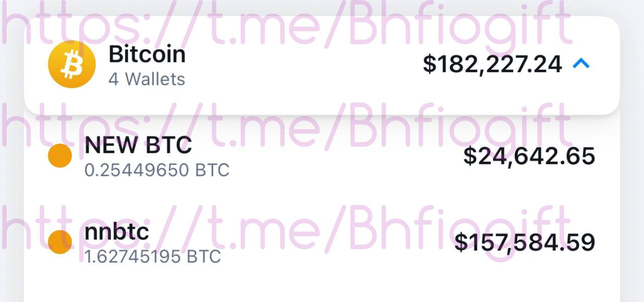Screen dimensions: 644x302
Task: Click the $182,227.24 total balance
Action: (x=492, y=64)
